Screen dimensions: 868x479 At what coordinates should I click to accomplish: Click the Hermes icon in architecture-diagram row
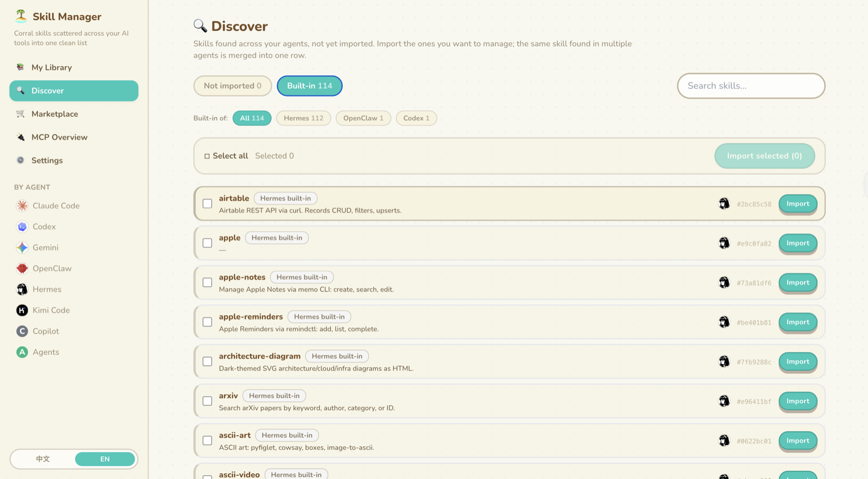pos(724,361)
